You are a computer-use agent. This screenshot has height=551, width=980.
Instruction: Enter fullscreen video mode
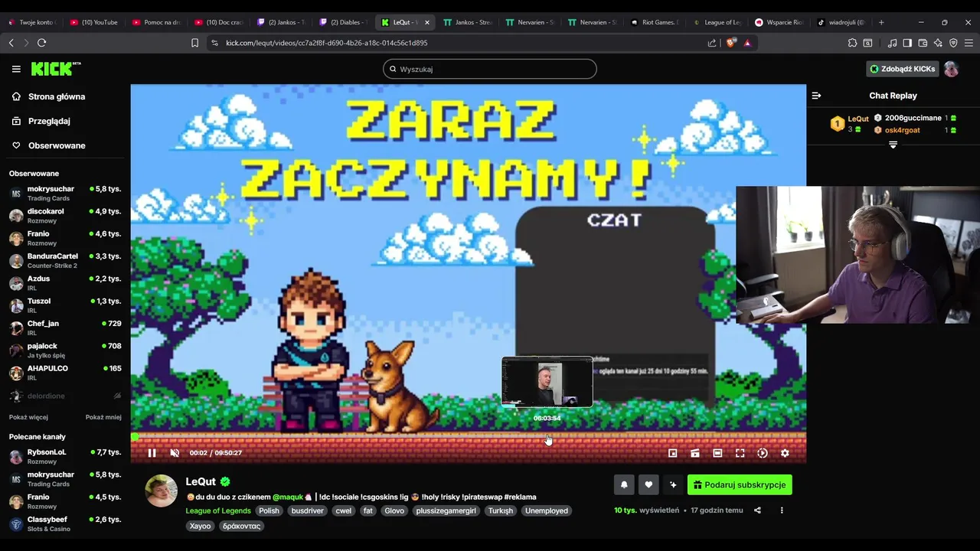click(740, 453)
